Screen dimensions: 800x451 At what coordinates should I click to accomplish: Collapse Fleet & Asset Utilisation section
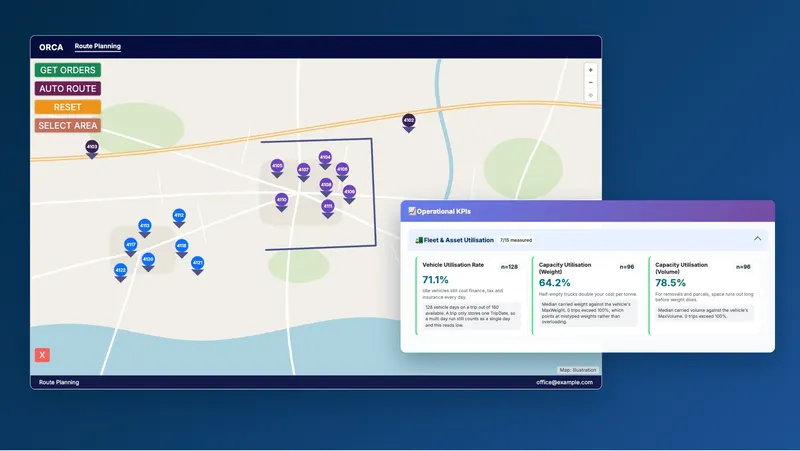click(x=757, y=239)
